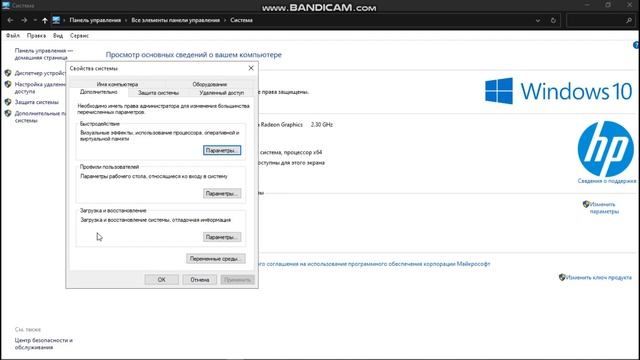Image resolution: width=640 pixels, height=360 pixels.
Task: Open the Файл menu
Action: coord(13,36)
